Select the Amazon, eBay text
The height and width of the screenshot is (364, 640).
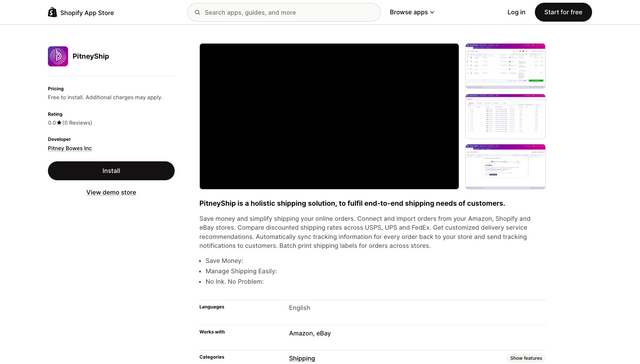pos(310,333)
